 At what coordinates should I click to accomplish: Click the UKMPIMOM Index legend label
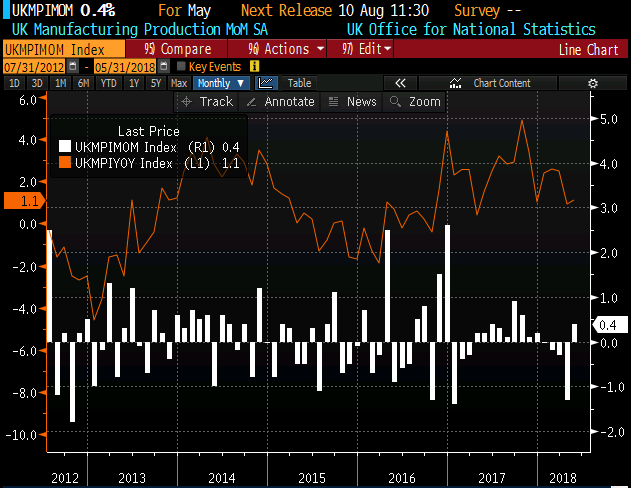point(126,147)
